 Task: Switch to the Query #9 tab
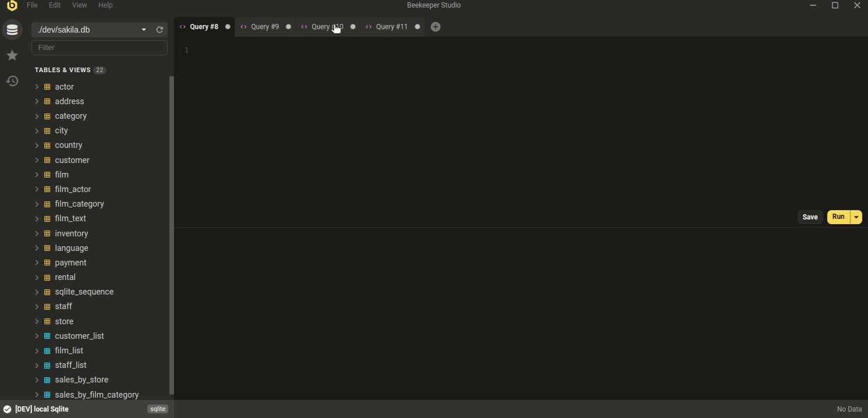tap(264, 26)
